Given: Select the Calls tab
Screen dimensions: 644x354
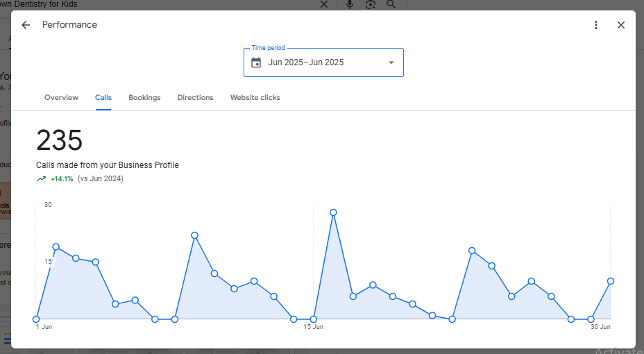Looking at the screenshot, I should coord(103,98).
